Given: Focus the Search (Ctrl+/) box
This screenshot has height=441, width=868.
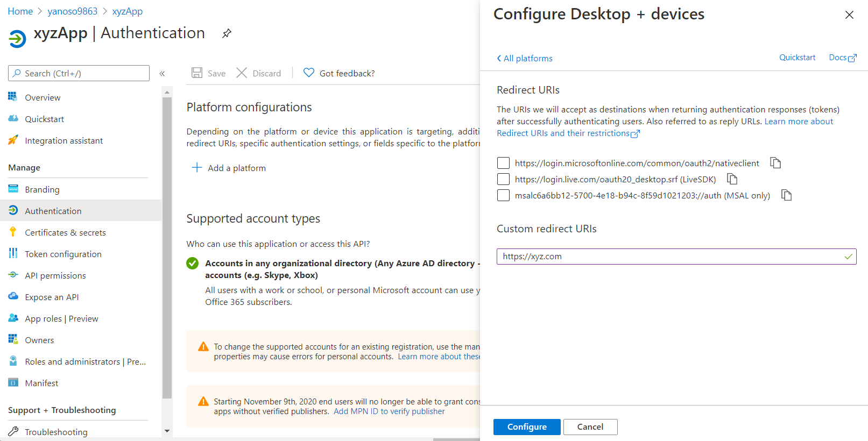Looking at the screenshot, I should click(79, 73).
